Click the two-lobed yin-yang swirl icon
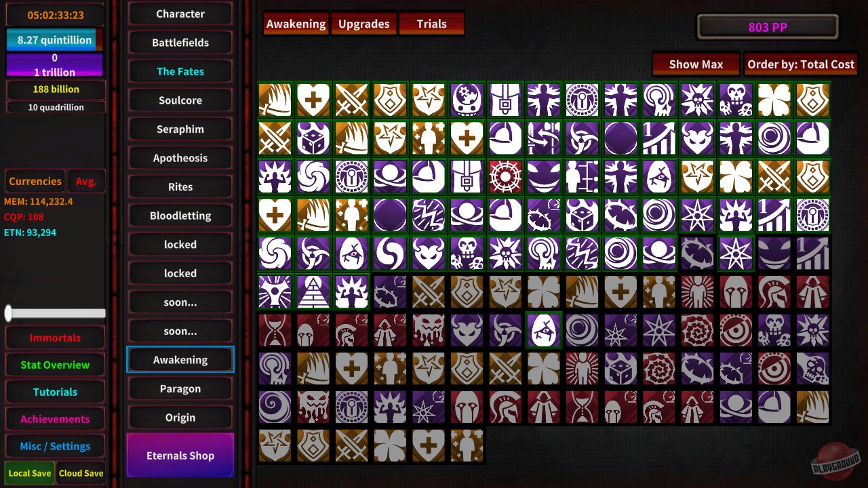This screenshot has height=488, width=868. 390,253
